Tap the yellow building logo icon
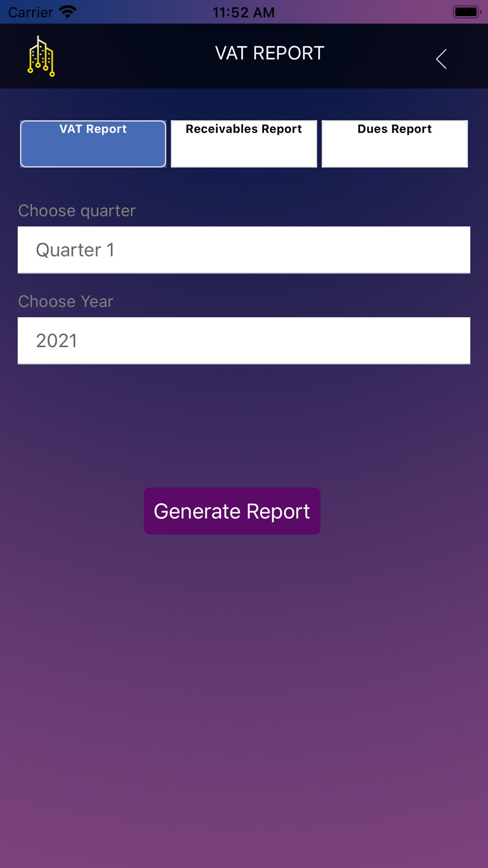Viewport: 488px width, 868px height. pos(41,56)
